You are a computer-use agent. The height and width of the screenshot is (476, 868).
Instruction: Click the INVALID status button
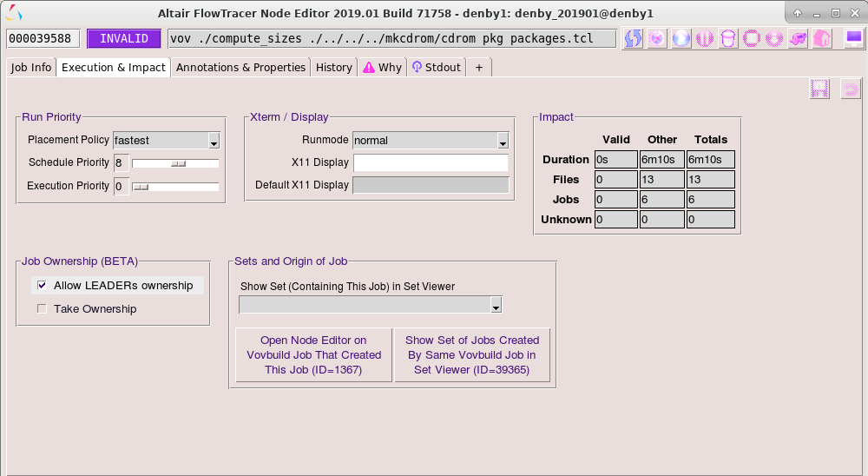click(124, 39)
